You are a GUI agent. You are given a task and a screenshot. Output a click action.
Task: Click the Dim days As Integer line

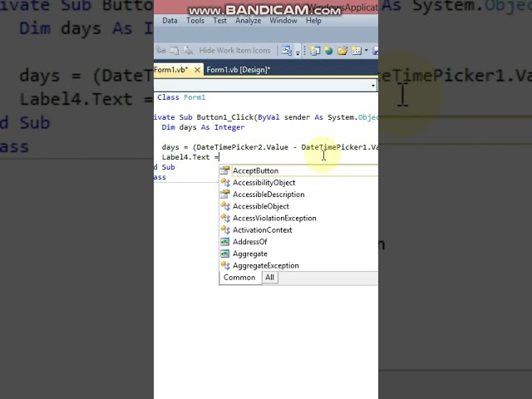203,127
